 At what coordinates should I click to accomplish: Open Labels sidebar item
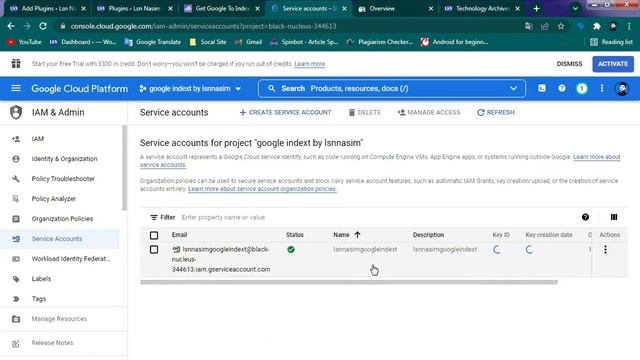[x=60, y=279]
